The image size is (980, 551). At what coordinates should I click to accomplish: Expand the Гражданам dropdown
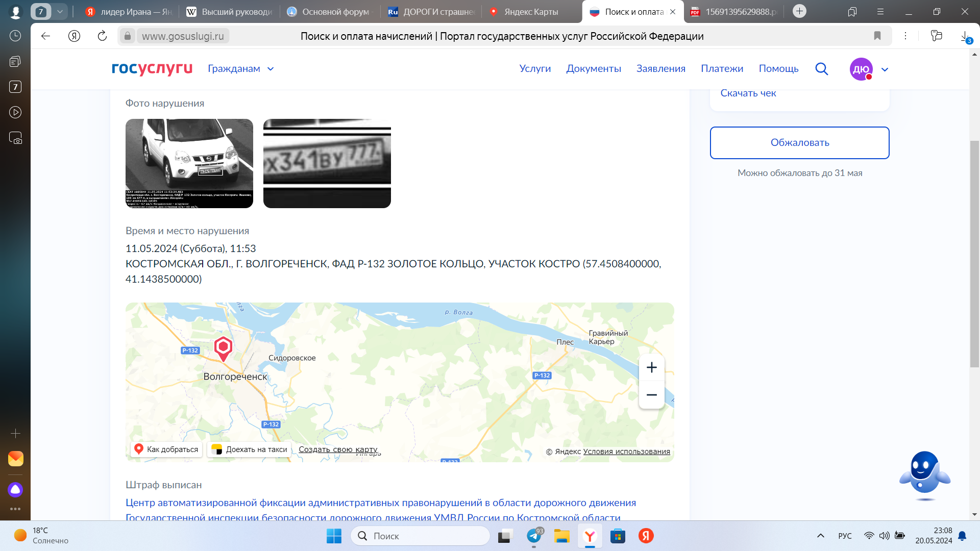(x=241, y=69)
